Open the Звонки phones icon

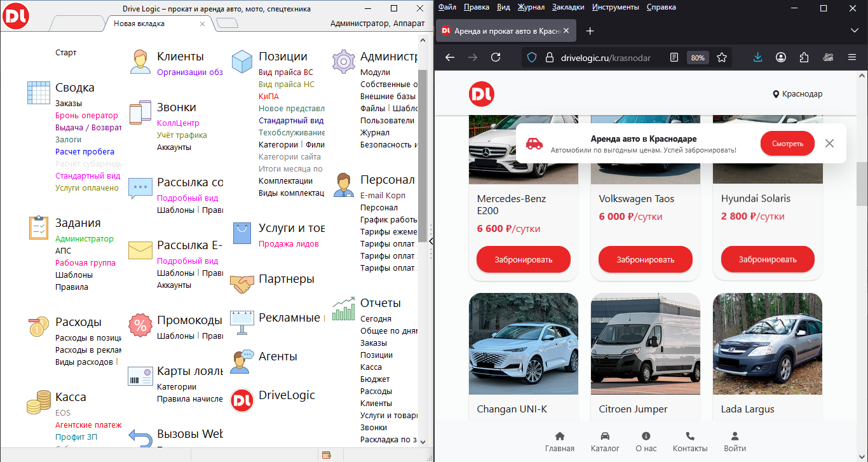click(140, 112)
